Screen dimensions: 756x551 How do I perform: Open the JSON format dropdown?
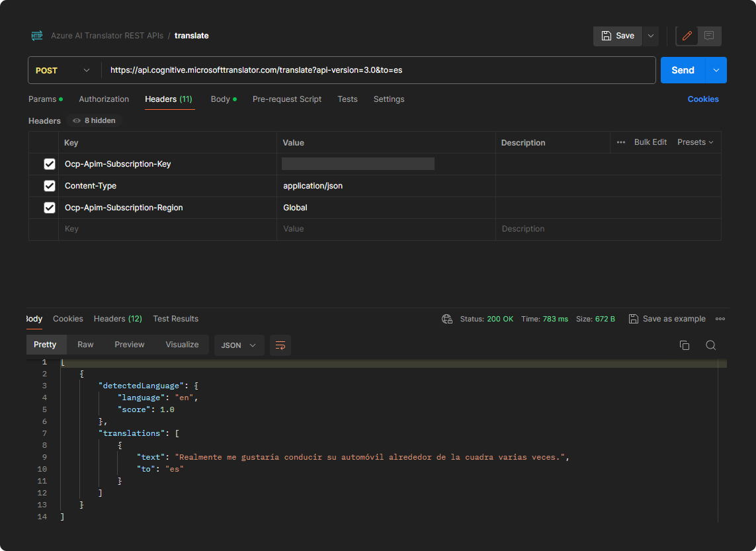click(x=239, y=345)
